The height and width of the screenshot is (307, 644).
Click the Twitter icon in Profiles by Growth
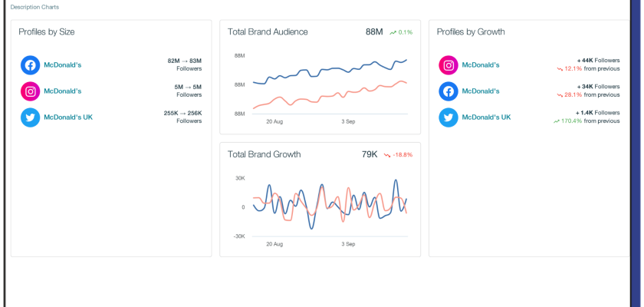(x=449, y=117)
